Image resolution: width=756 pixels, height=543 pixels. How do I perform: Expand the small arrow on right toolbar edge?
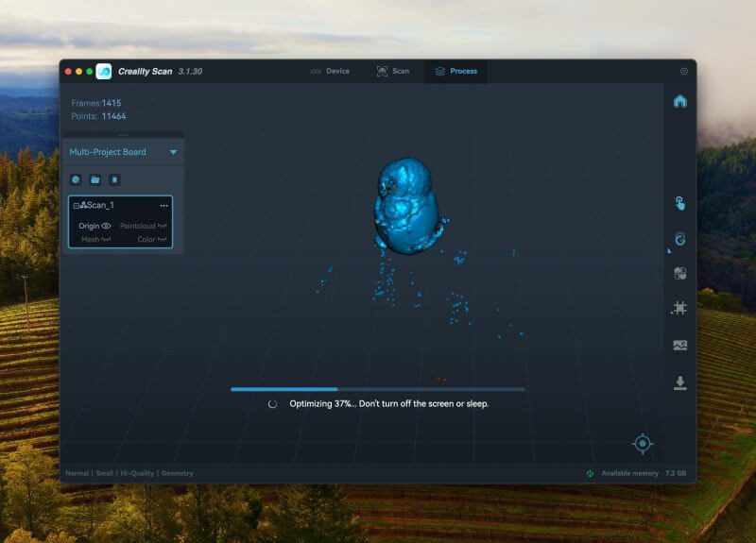pyautogui.click(x=669, y=251)
